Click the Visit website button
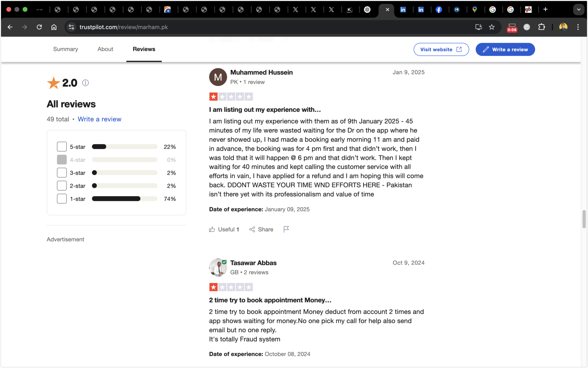The height and width of the screenshot is (368, 588). 441,49
